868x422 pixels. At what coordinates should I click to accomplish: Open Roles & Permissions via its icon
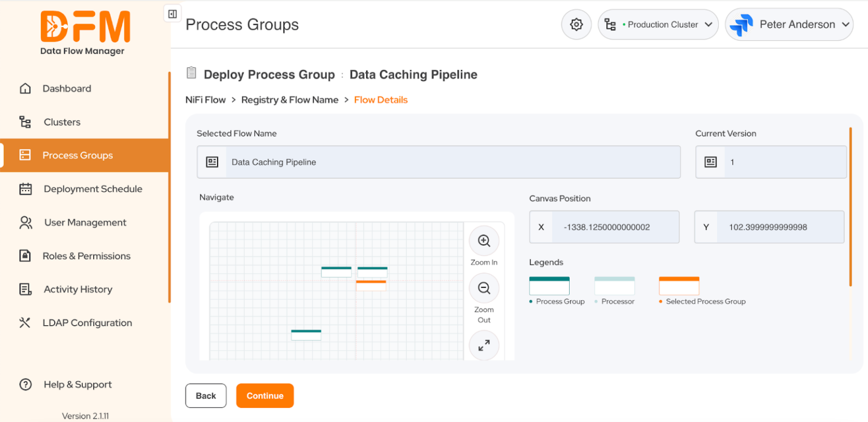tap(25, 256)
